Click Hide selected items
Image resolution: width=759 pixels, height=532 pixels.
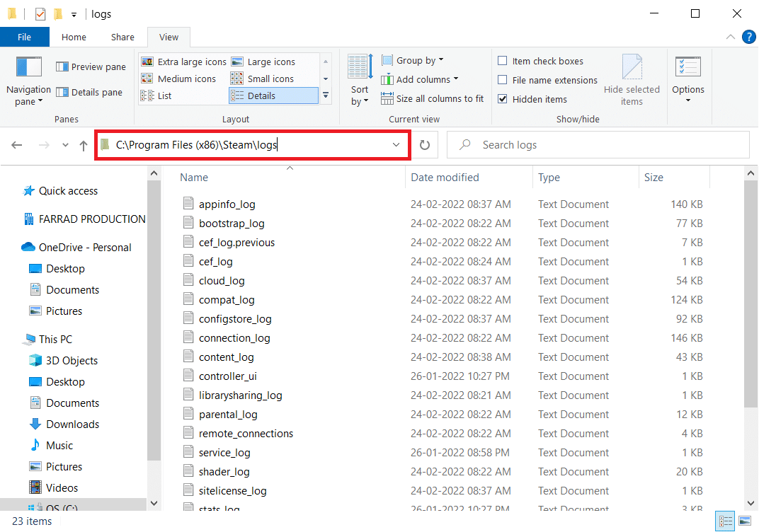click(632, 81)
